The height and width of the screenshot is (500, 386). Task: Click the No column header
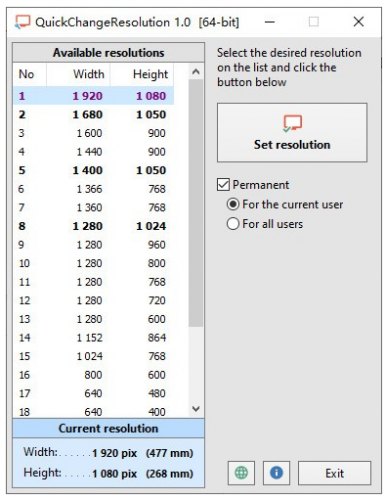tap(30, 74)
